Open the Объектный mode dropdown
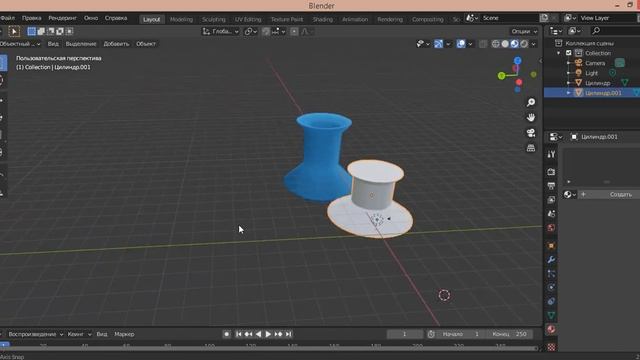 [20, 44]
